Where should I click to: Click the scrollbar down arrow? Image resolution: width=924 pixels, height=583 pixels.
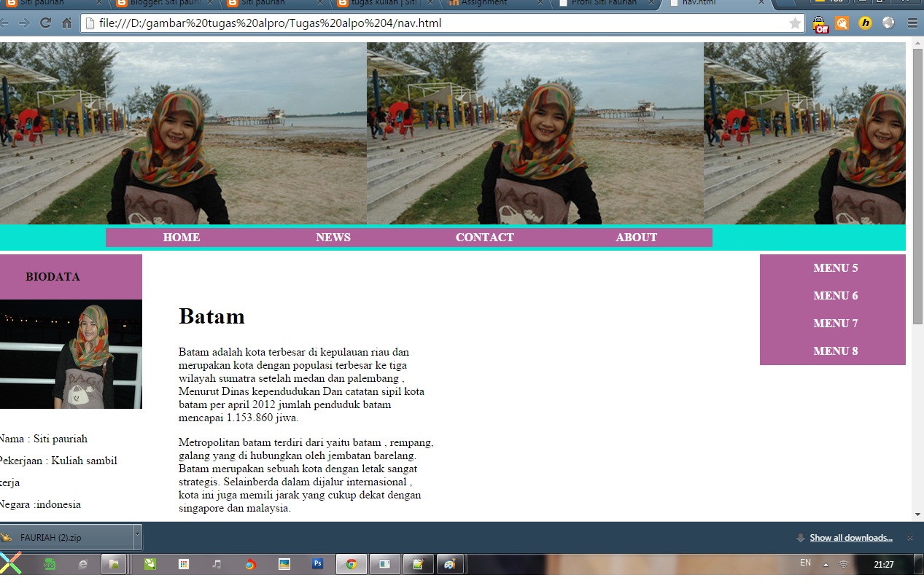[917, 514]
